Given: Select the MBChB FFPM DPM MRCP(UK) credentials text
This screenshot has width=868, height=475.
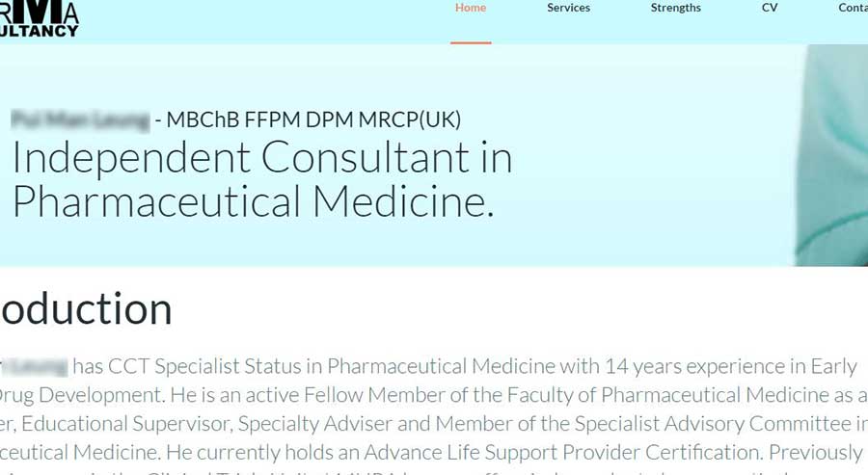Looking at the screenshot, I should click(313, 120).
